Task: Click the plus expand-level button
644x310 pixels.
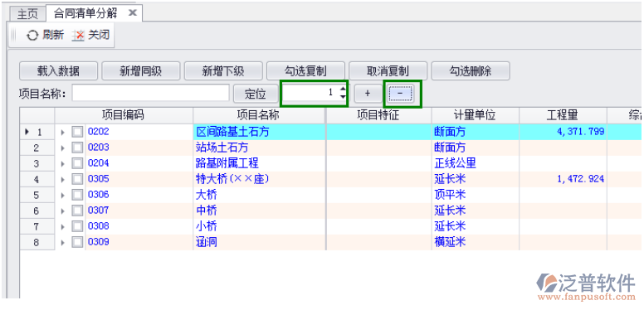Action: [x=368, y=94]
